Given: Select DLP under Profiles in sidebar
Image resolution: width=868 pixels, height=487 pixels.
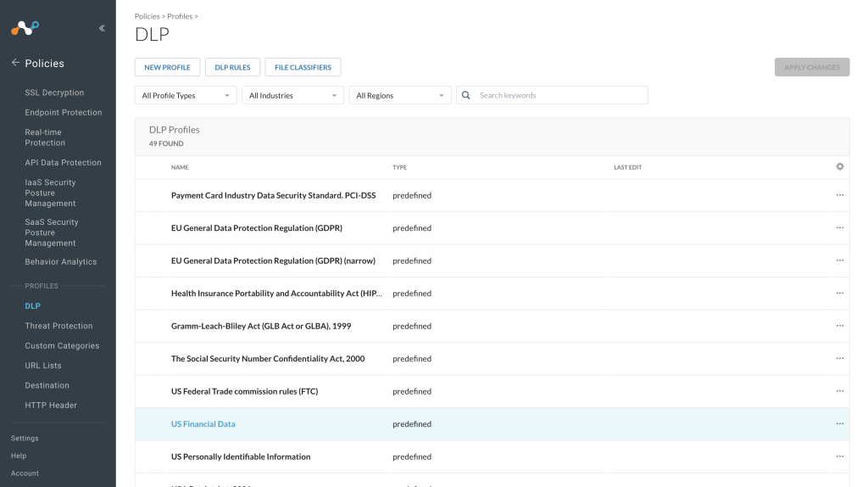Looking at the screenshot, I should click(33, 305).
